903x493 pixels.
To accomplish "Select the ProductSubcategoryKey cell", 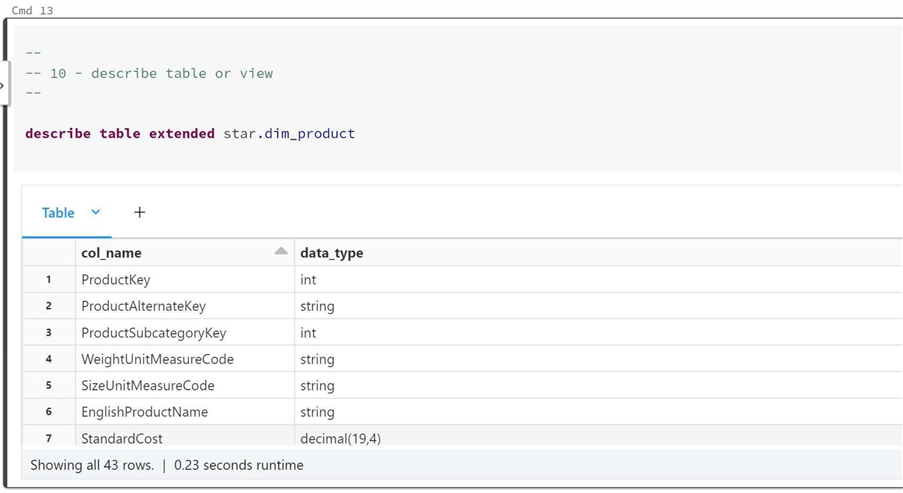I will tap(153, 333).
